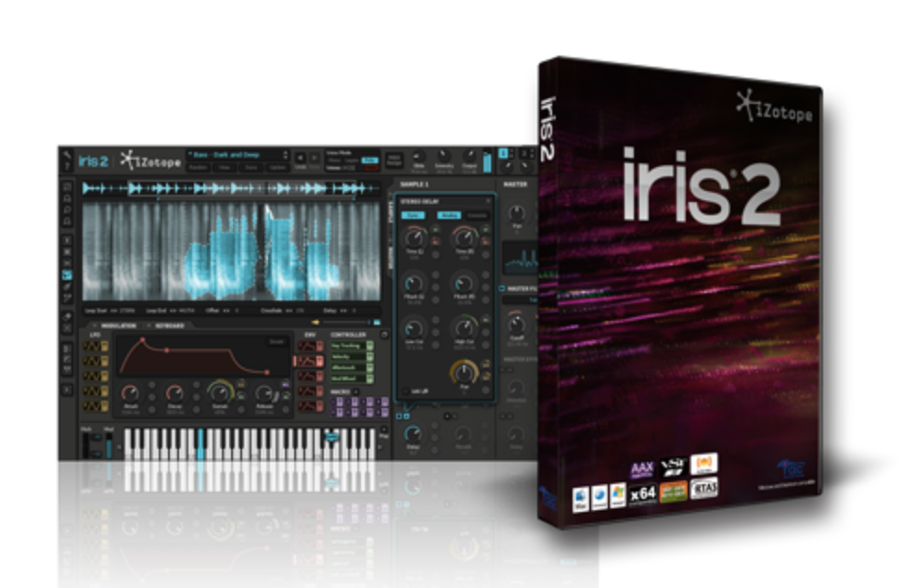The height and width of the screenshot is (588, 915).
Task: Click the pop-out icon beside CONTROLLER
Action: point(384,335)
